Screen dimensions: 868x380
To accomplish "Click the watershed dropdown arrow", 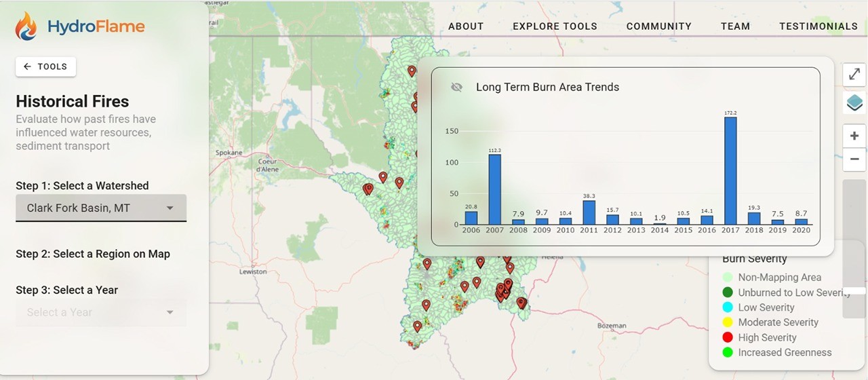I will click(170, 208).
